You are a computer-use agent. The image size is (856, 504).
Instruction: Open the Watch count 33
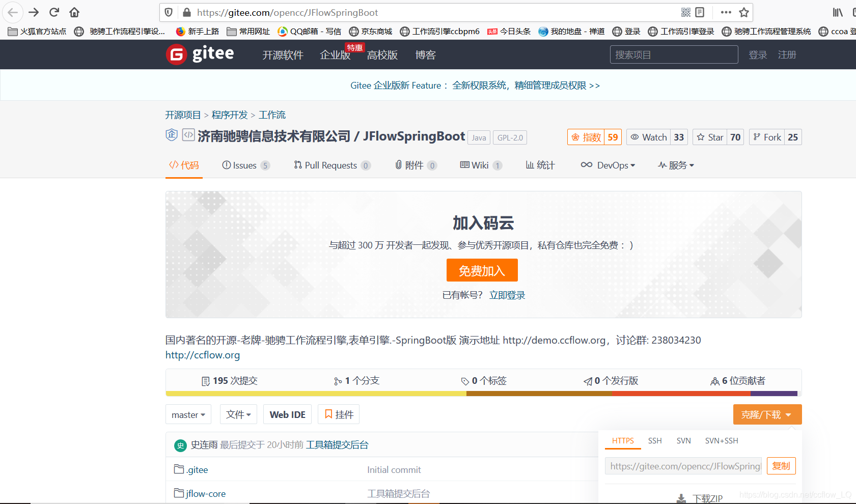click(x=679, y=137)
